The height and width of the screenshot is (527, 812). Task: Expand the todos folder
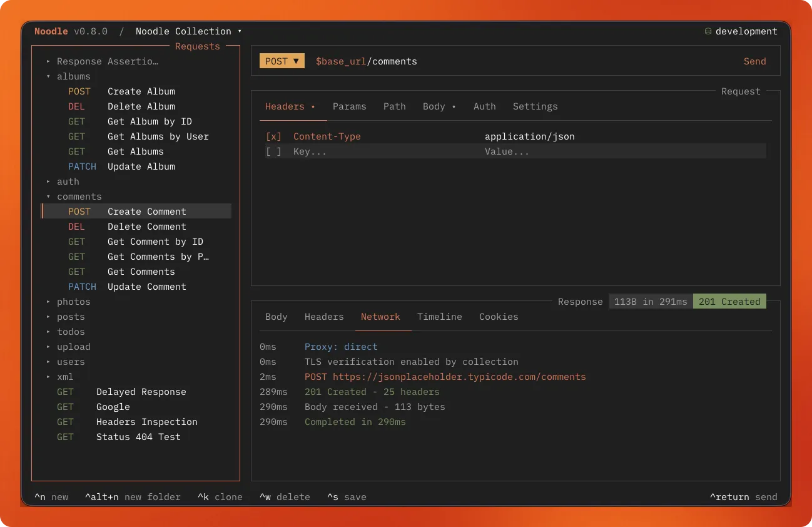pos(65,332)
